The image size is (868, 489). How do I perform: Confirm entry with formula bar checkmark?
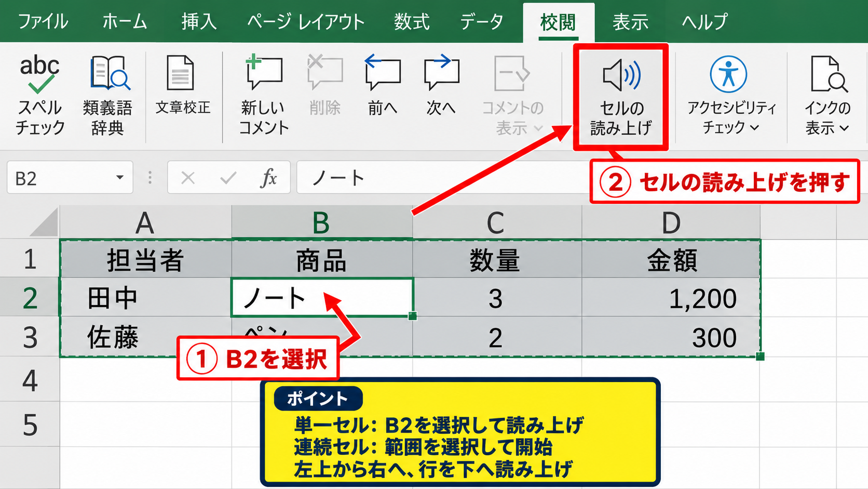coord(228,178)
